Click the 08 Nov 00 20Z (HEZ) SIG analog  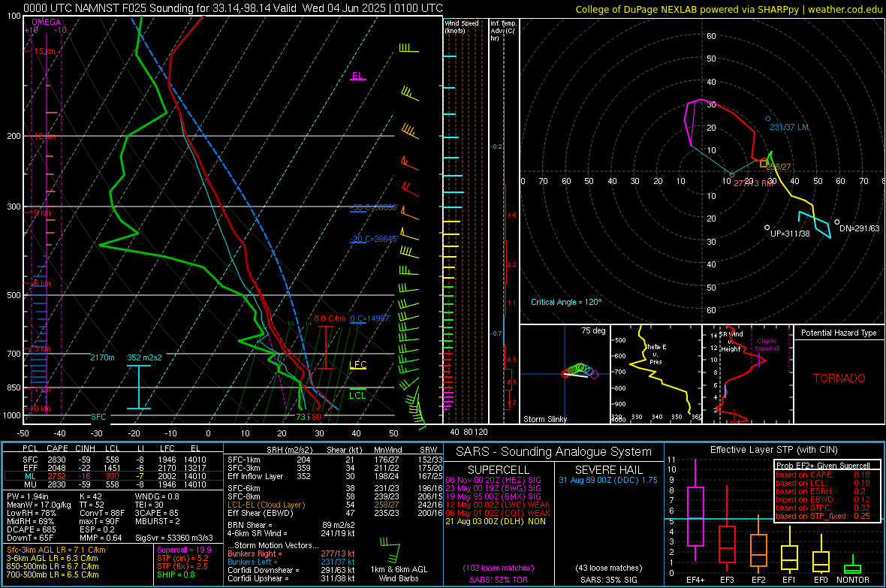coord(493,480)
